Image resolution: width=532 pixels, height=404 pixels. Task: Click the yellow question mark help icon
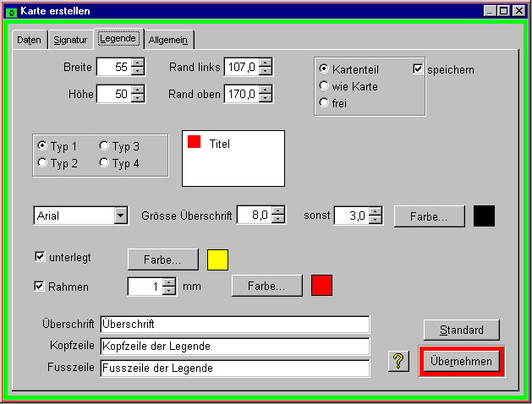click(x=398, y=361)
